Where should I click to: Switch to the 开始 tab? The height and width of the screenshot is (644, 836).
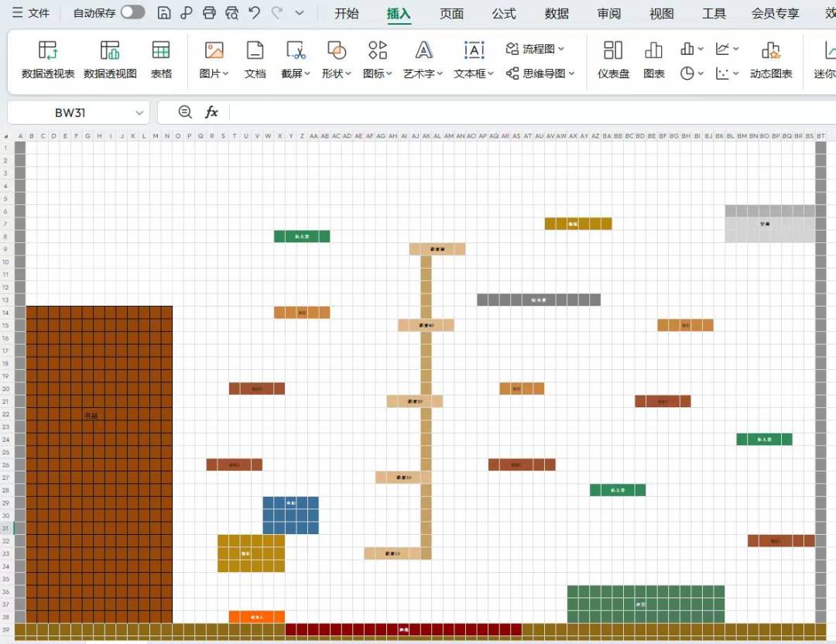[x=347, y=13]
